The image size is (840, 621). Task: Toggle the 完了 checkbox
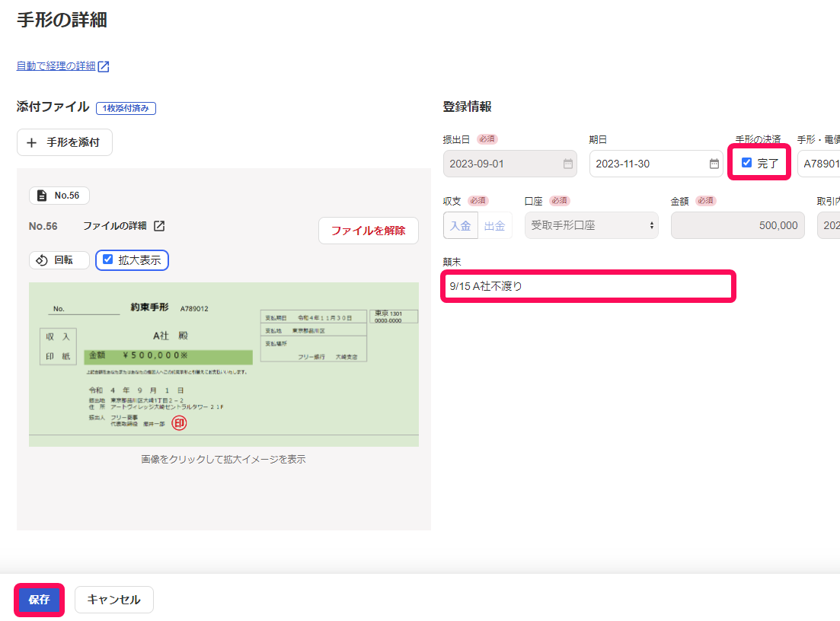point(746,163)
